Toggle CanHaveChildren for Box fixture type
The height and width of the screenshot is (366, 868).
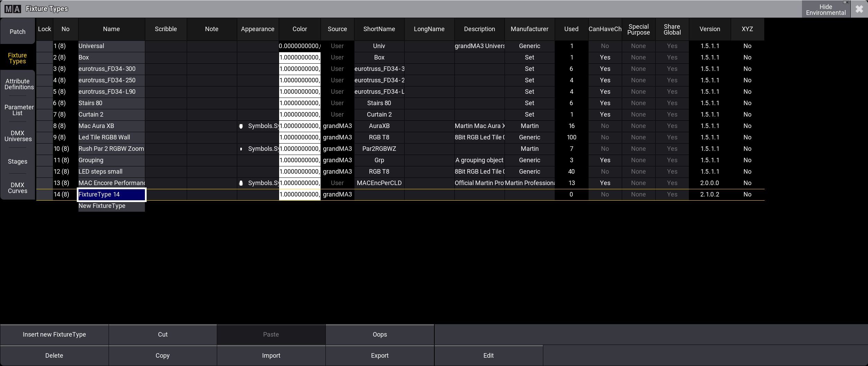604,57
